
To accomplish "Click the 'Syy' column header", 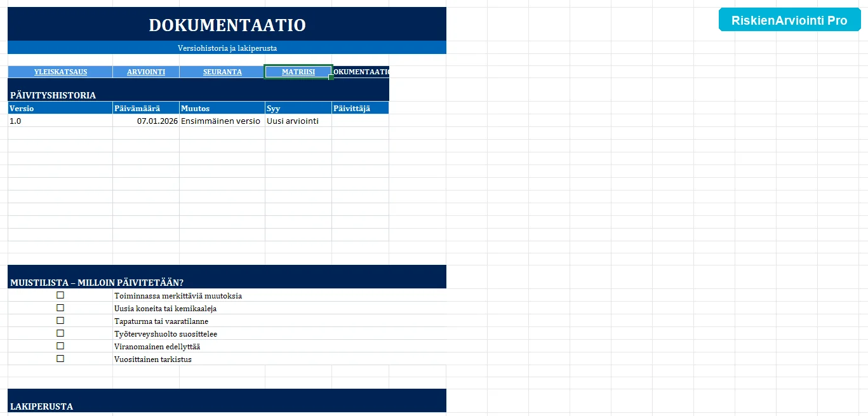I will 298,108.
